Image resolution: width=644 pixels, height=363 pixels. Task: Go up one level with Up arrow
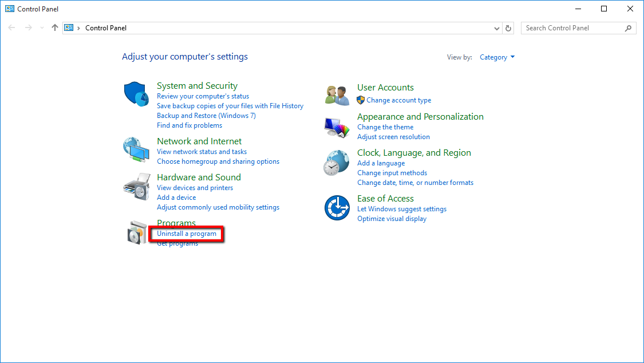click(54, 28)
